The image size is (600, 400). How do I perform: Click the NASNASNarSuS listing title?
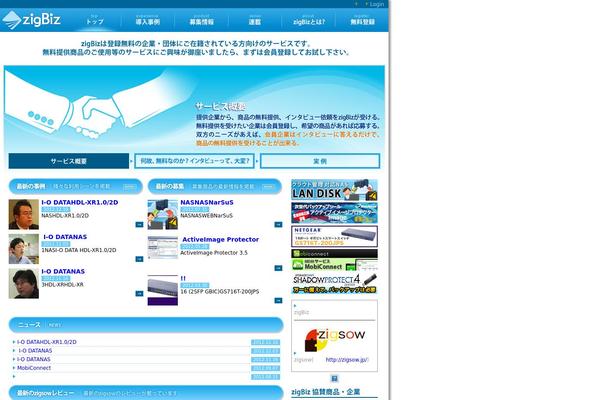coord(210,202)
